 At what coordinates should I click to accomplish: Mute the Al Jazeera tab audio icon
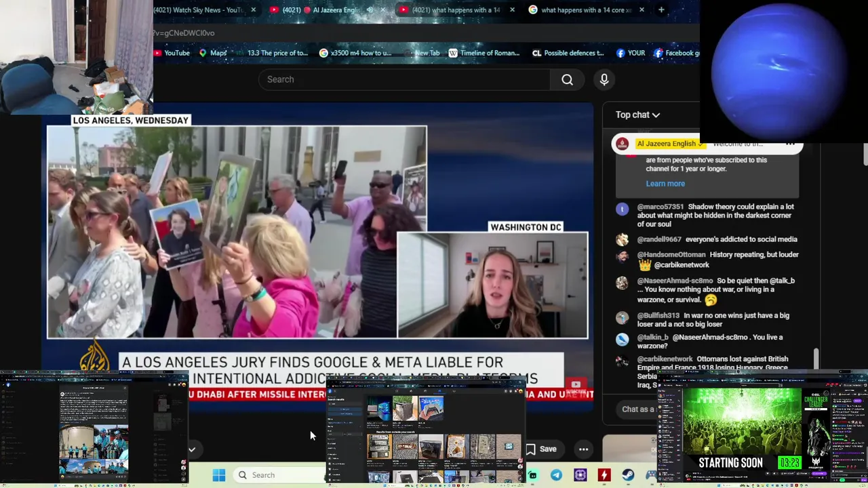point(370,10)
